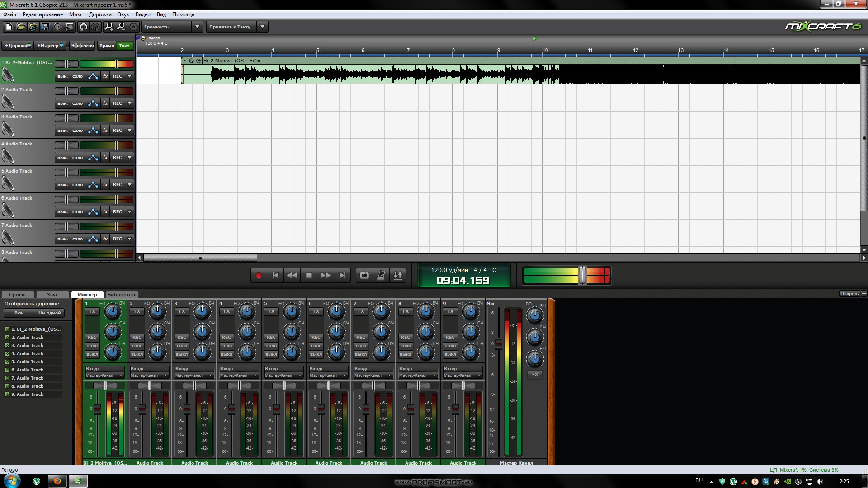This screenshot has height=488, width=868.
Task: Undock the panel with Откреп. button
Action: click(849, 294)
